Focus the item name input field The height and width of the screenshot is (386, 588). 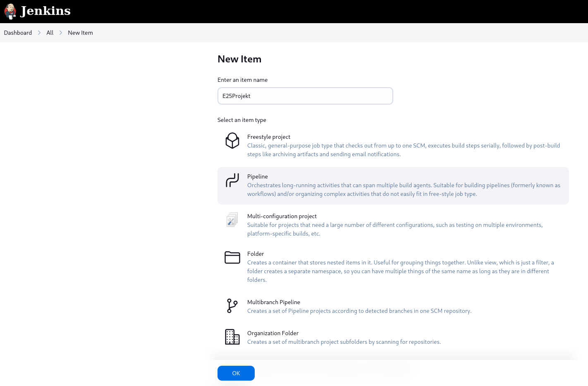[x=305, y=96]
